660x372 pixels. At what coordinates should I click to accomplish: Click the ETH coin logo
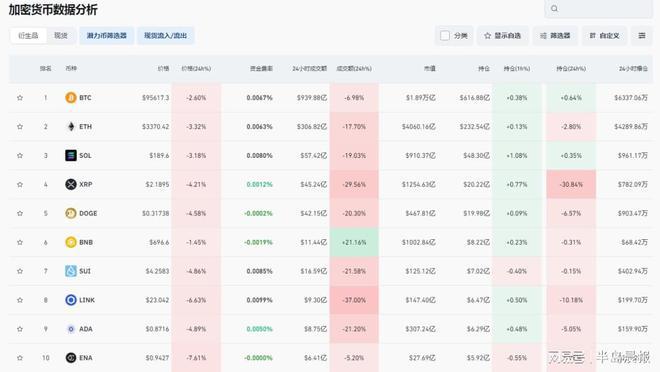(x=71, y=127)
